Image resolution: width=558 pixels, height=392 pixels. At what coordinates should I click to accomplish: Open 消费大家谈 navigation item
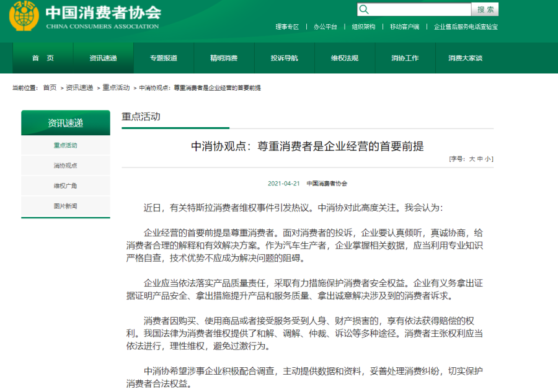point(465,58)
